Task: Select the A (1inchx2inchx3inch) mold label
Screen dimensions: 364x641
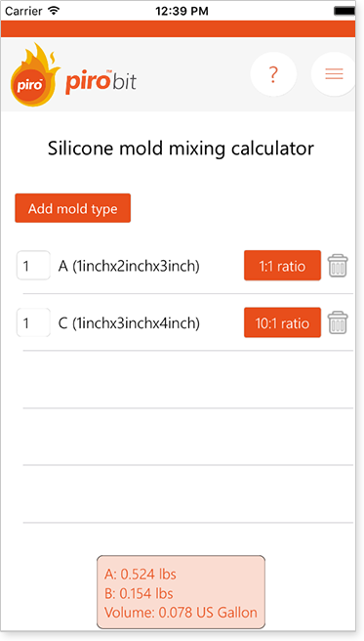Action: click(x=129, y=266)
